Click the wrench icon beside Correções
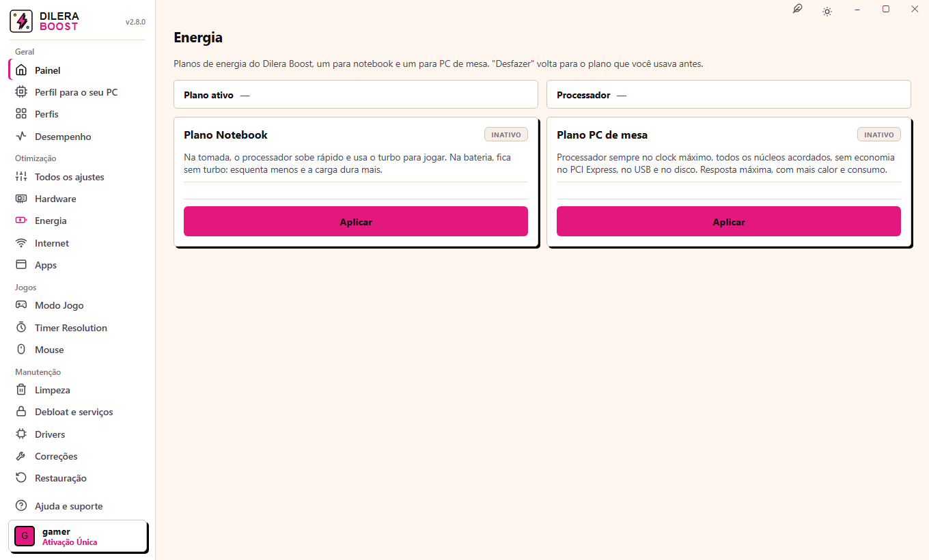The width and height of the screenshot is (929, 560). pyautogui.click(x=21, y=456)
